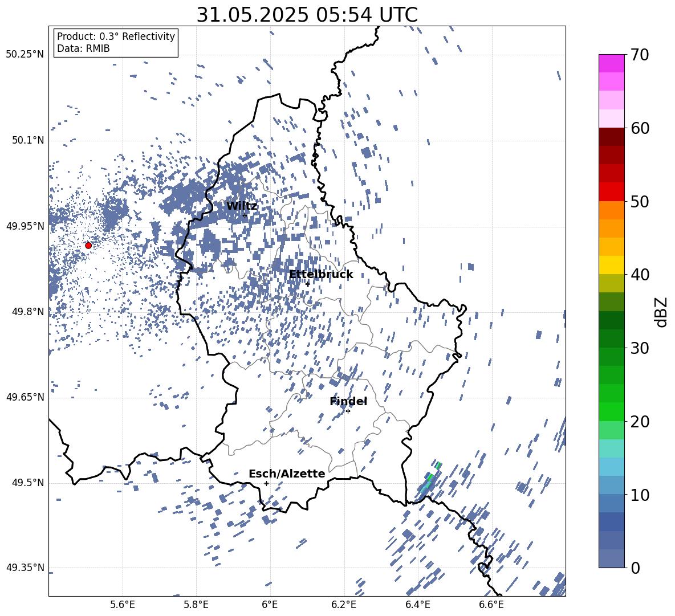Screen dimensions: 675x616
Task: Click the colorbar value 20
Action: [x=640, y=422]
